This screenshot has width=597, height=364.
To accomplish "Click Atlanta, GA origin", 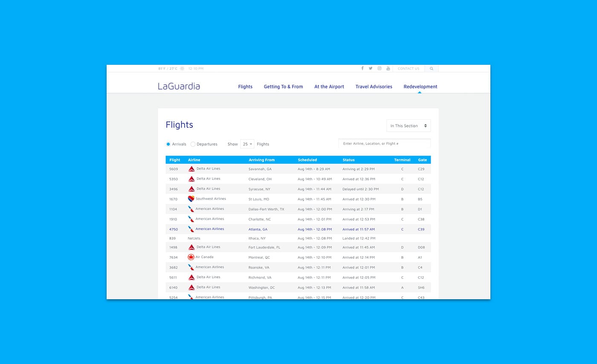I will point(258,229).
